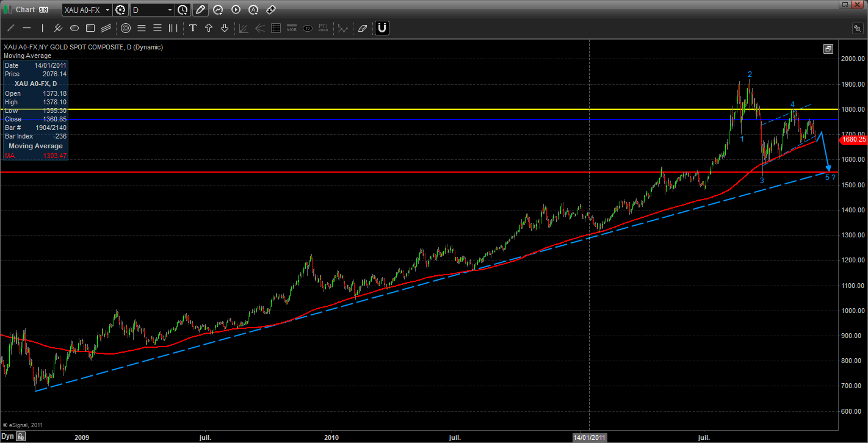Open the D interval dropdown
The height and width of the screenshot is (443, 868).
click(170, 10)
